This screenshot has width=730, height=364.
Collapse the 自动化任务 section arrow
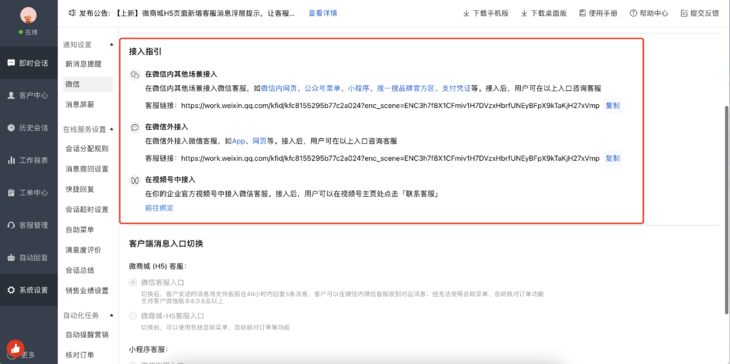(x=111, y=315)
